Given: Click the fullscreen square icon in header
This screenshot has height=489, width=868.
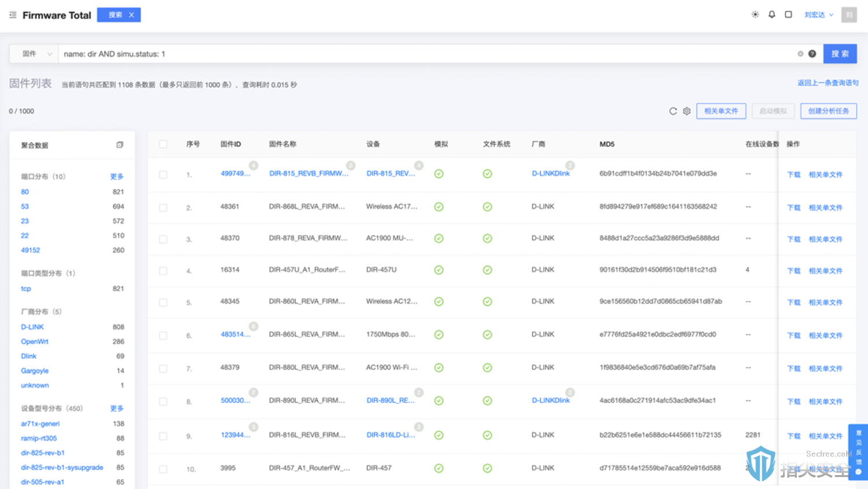Looking at the screenshot, I should click(x=788, y=14).
